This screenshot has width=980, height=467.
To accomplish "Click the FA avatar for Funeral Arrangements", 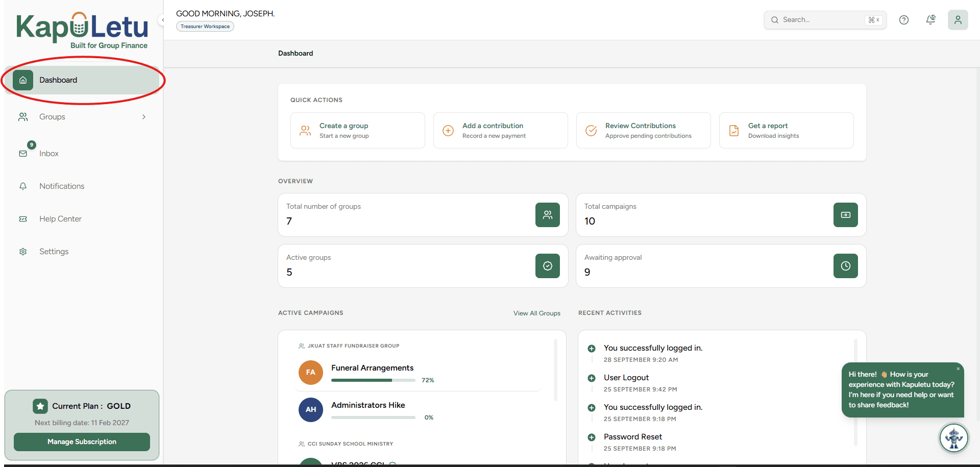I will 311,373.
